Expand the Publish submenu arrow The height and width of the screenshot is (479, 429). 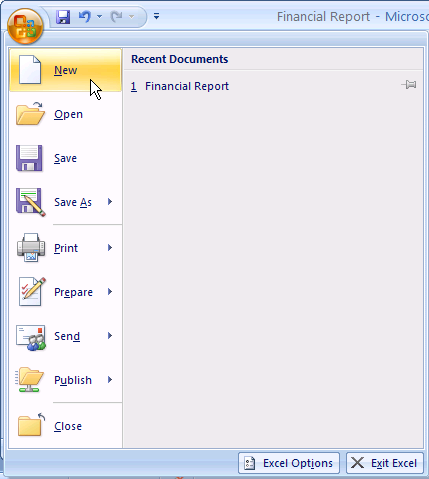(110, 380)
